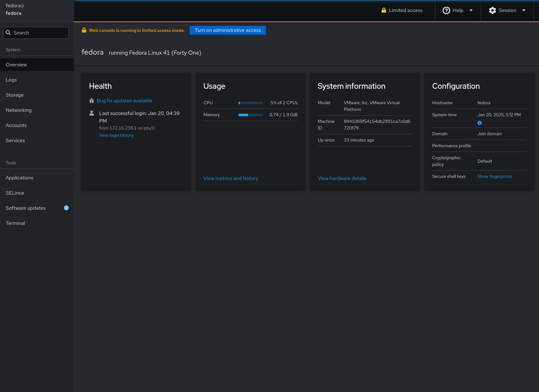Click the Help question mark icon

tap(446, 10)
